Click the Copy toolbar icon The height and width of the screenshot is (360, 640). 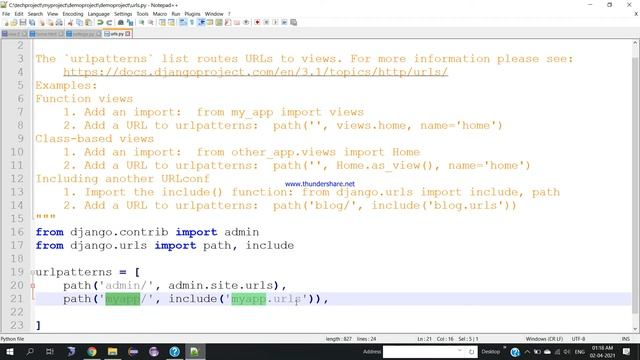(x=79, y=22)
